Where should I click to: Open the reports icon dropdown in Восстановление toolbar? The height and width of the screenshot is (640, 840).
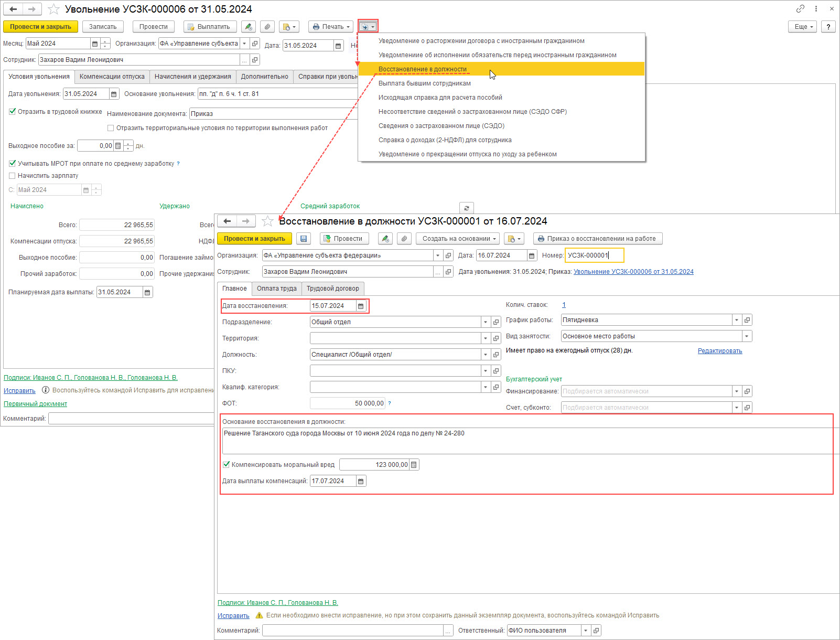click(x=514, y=239)
